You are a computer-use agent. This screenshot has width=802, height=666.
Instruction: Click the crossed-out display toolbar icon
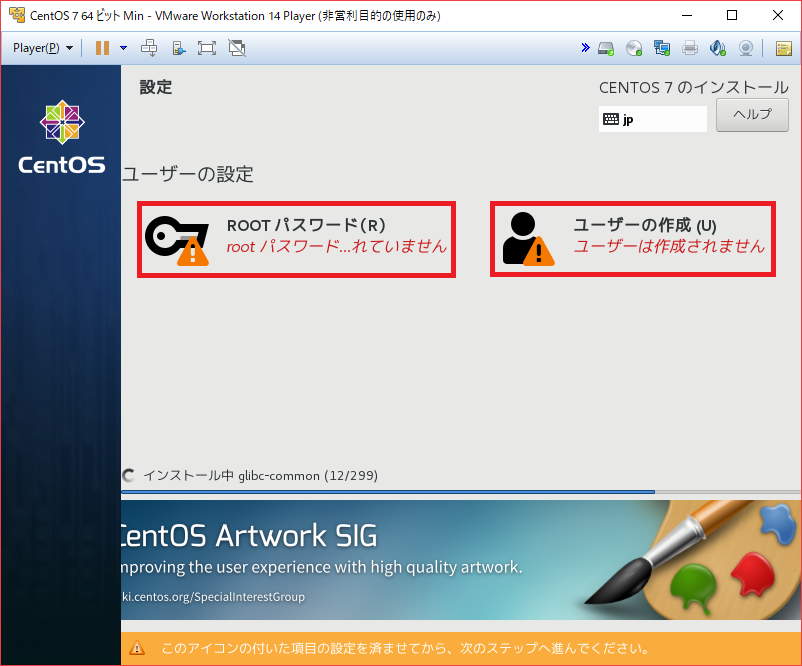point(237,48)
